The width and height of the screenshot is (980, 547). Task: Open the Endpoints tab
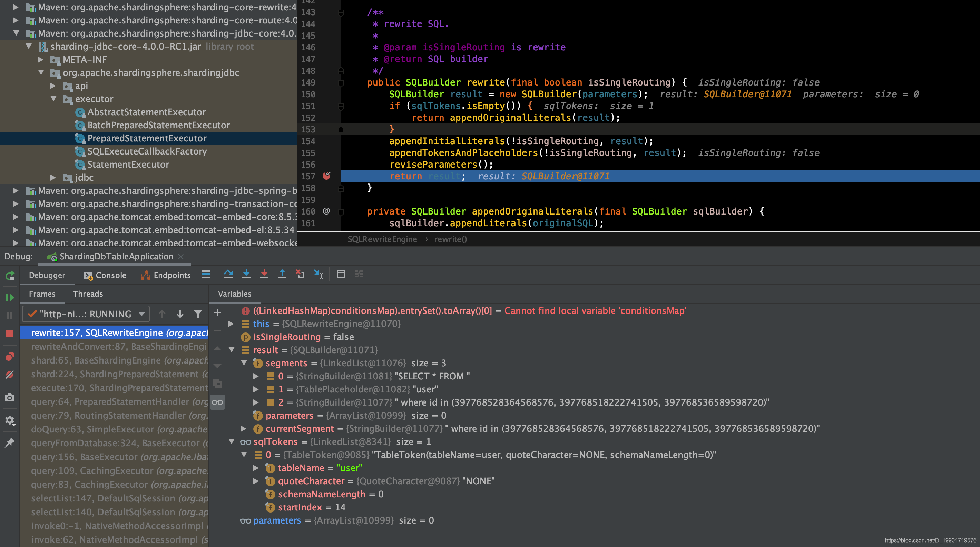pos(166,275)
